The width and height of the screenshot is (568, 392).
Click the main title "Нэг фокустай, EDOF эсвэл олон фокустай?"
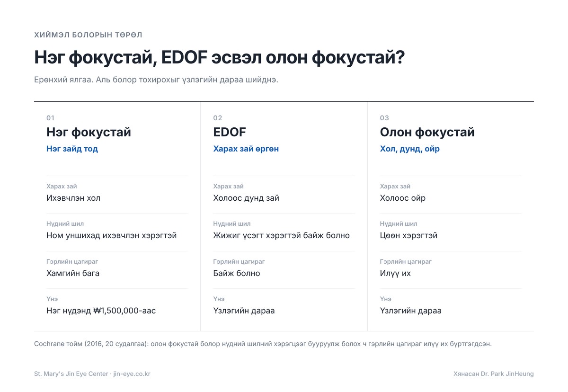click(x=219, y=58)
